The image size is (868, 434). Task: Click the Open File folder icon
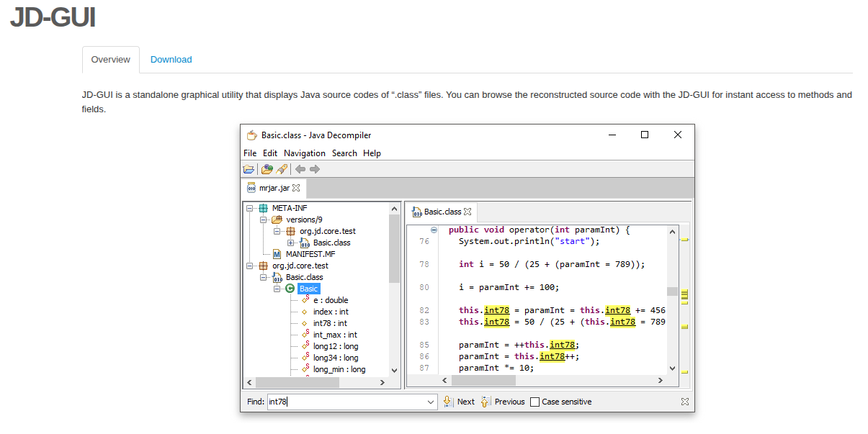coord(249,169)
